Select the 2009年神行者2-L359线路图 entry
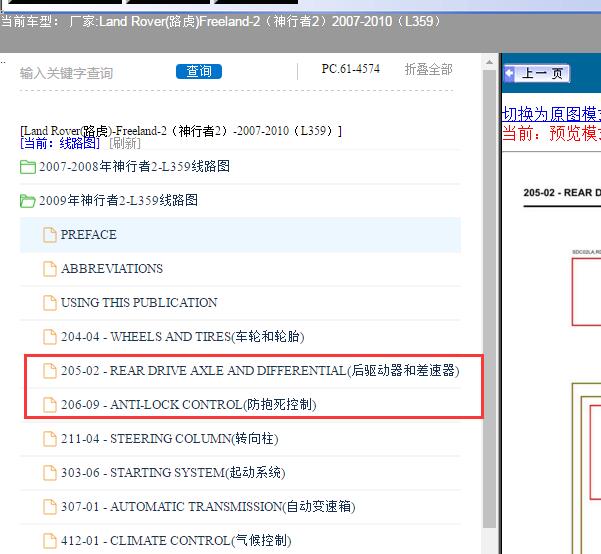 pos(118,200)
